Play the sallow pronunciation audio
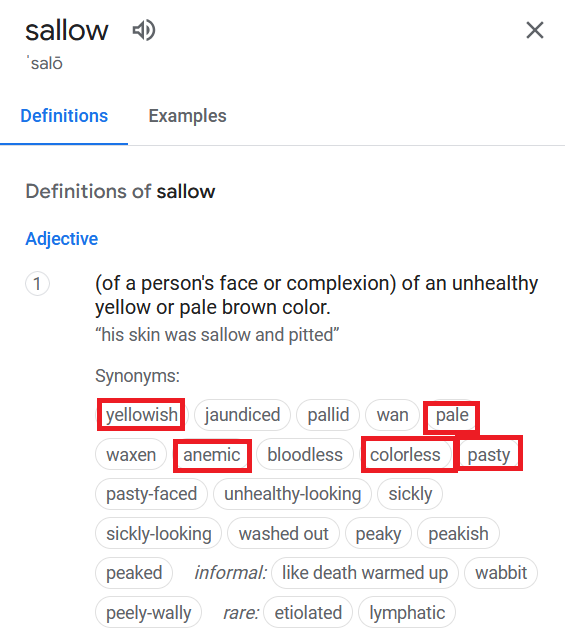Screen dimensions: 565x640 [x=144, y=30]
